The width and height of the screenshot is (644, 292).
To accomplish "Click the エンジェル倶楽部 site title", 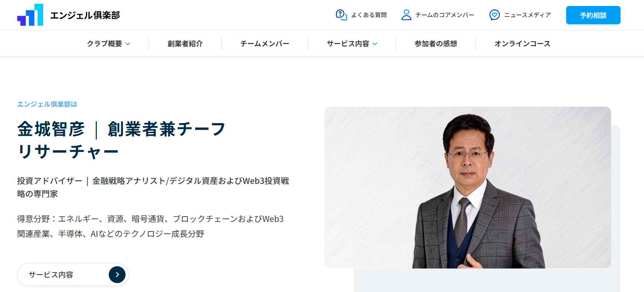I will coord(85,15).
